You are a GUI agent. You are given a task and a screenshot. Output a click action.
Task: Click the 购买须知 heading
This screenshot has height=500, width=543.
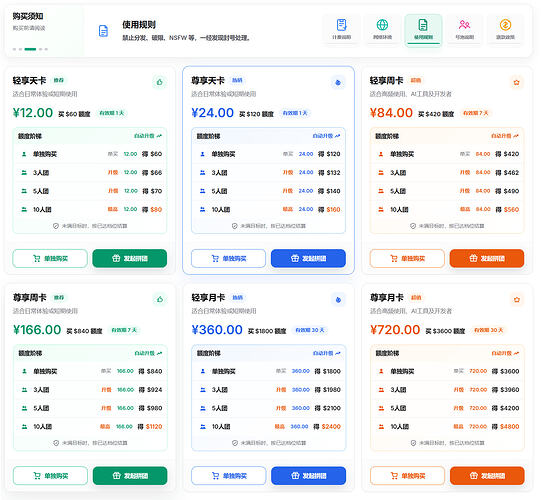click(28, 16)
